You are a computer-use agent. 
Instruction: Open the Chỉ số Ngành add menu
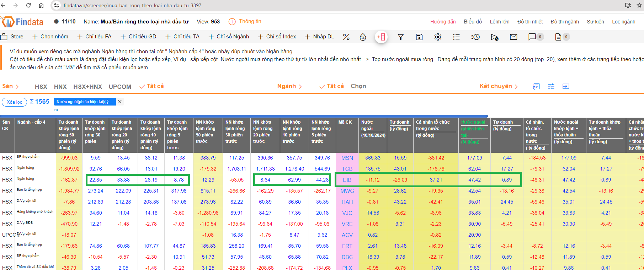(x=229, y=37)
